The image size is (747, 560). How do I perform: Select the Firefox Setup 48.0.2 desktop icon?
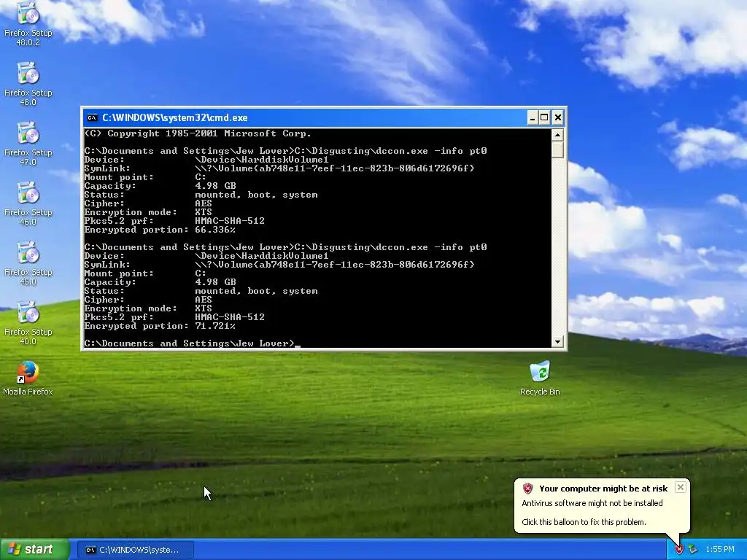[x=28, y=23]
